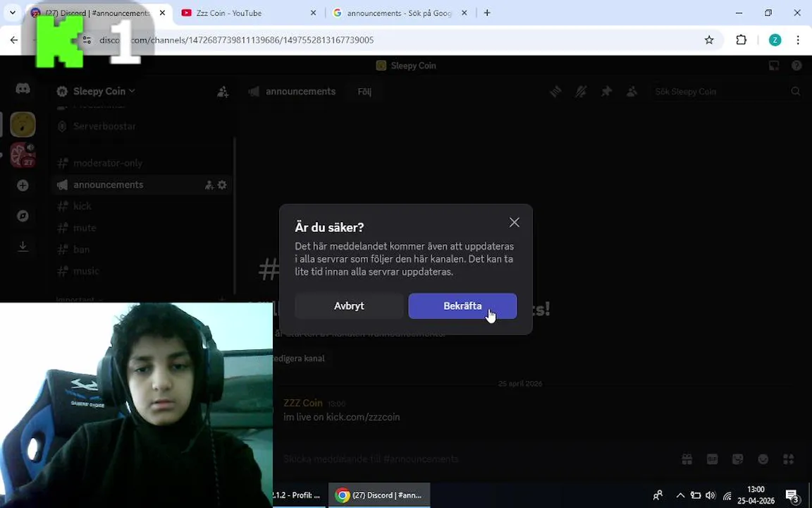Click message im live on kick.com/zzzcoin
Image resolution: width=812 pixels, height=508 pixels.
341,417
